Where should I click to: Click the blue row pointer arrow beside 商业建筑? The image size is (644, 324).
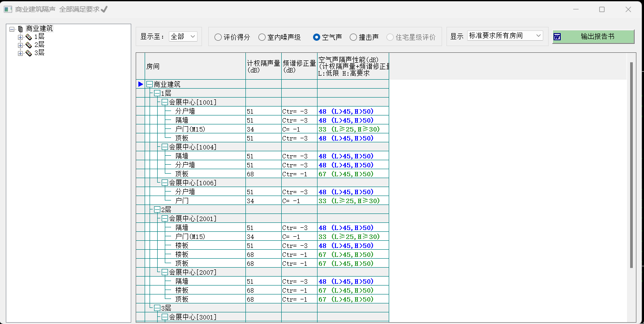[x=141, y=84]
